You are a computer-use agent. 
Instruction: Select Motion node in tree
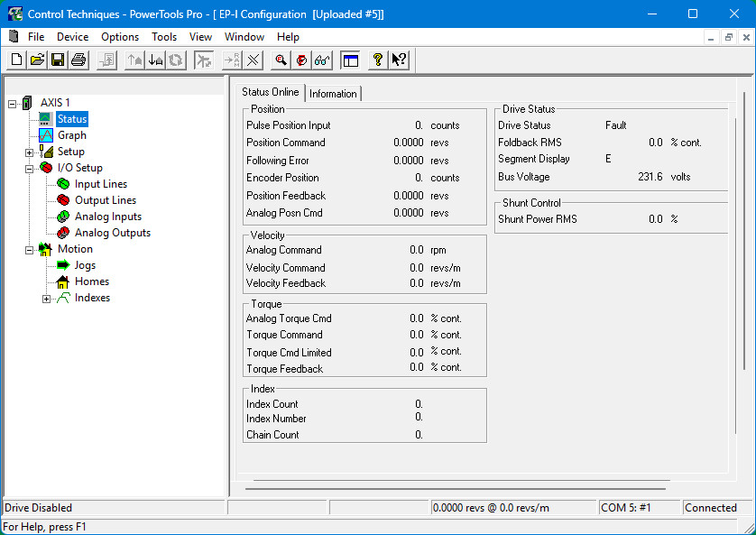click(x=75, y=249)
